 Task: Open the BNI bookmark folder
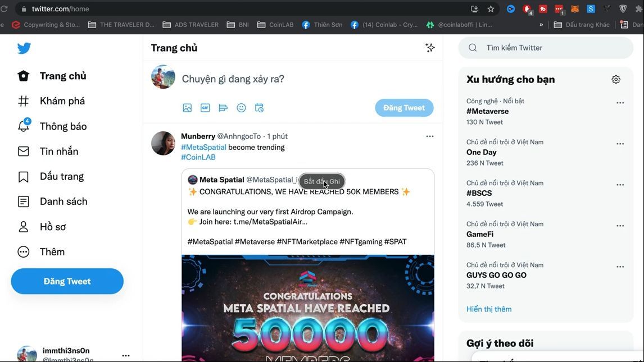click(x=238, y=25)
